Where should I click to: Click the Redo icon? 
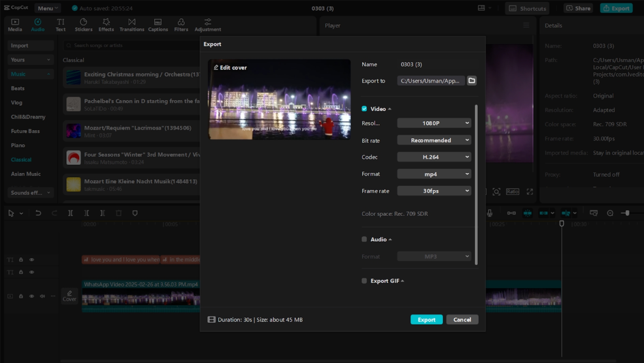[54, 213]
